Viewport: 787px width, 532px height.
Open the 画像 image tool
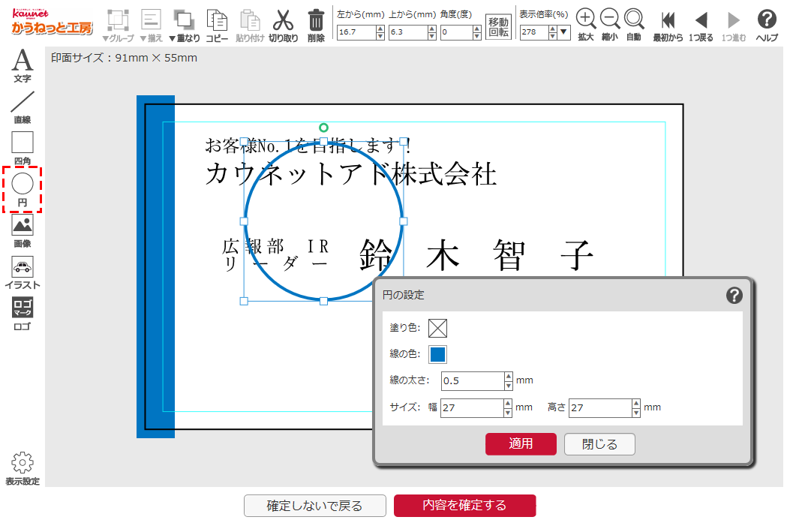[22, 231]
